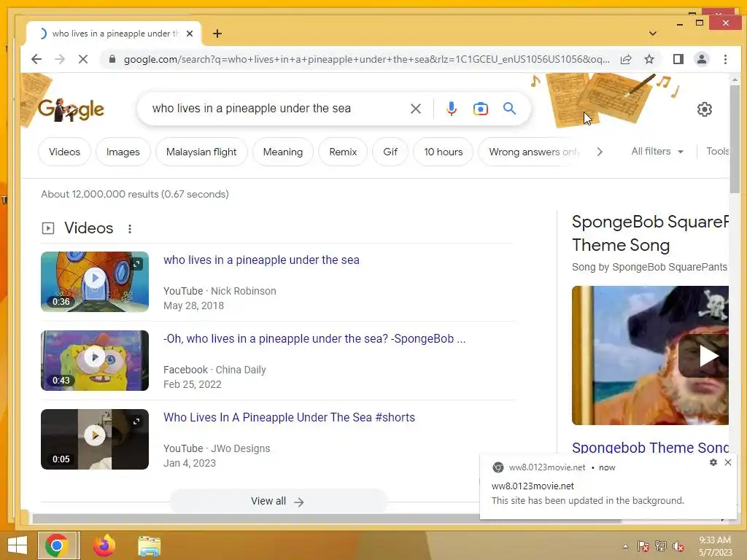This screenshot has height=560, width=747.
Task: Open Action Center flag tray icon
Action: (x=643, y=546)
